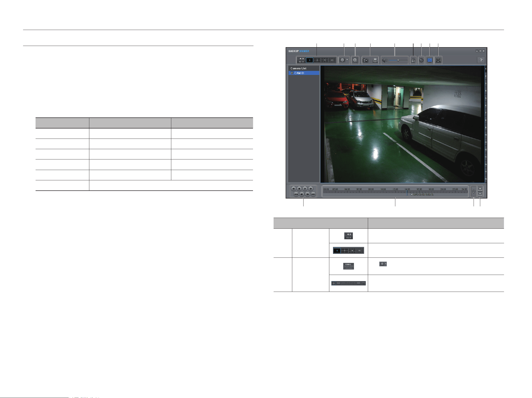Jump to the first frame
Viewport: 532px width, 398px height.
(296, 194)
